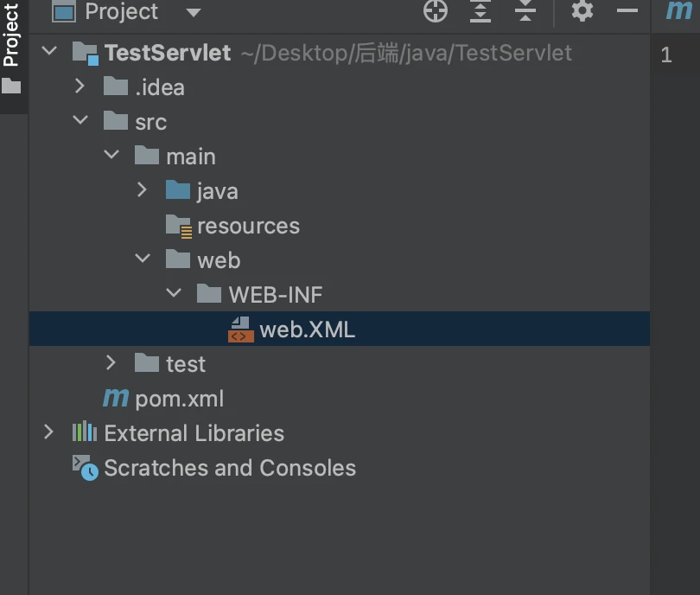Screen dimensions: 700x595
Task: Open the Project view dropdown arrow
Action: tap(194, 12)
